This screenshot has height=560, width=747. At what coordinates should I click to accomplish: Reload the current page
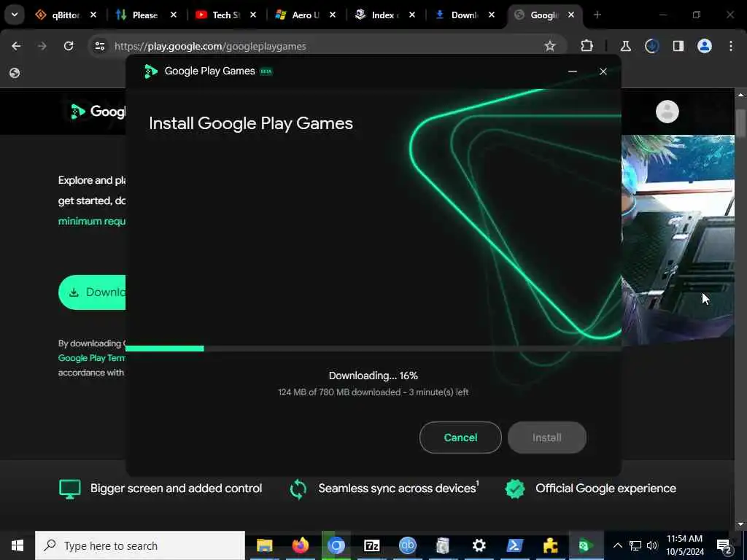click(x=69, y=46)
